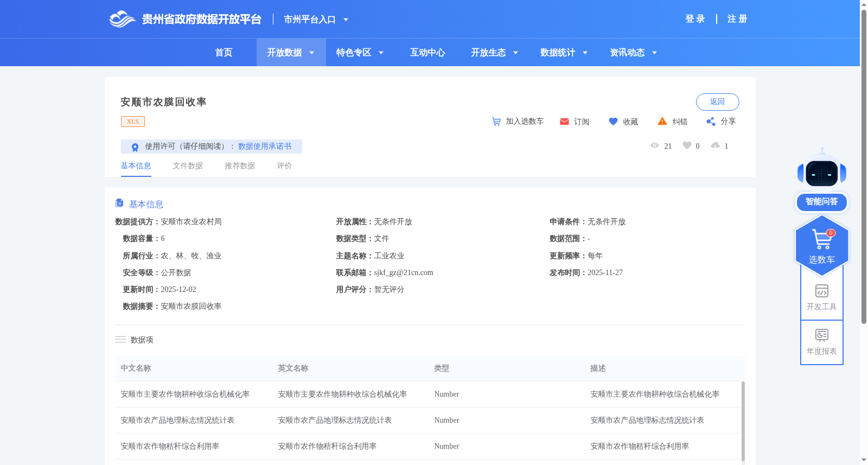Click publish time 2025-11-27
868x465 pixels.
pyautogui.click(x=605, y=273)
